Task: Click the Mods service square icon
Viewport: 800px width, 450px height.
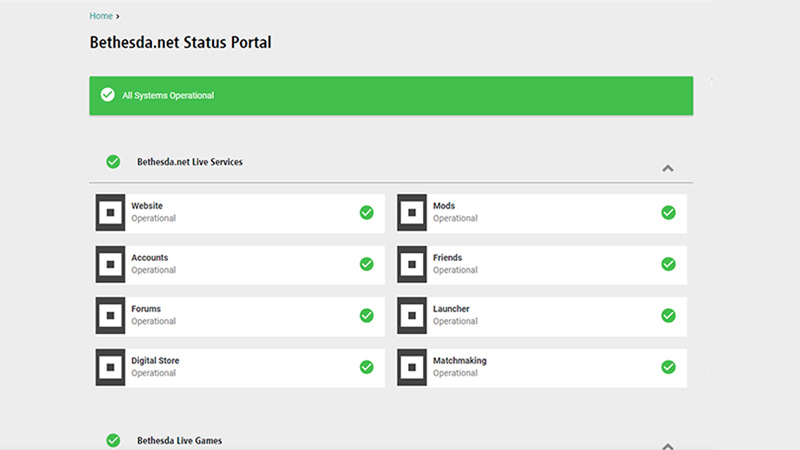Action: tap(412, 212)
